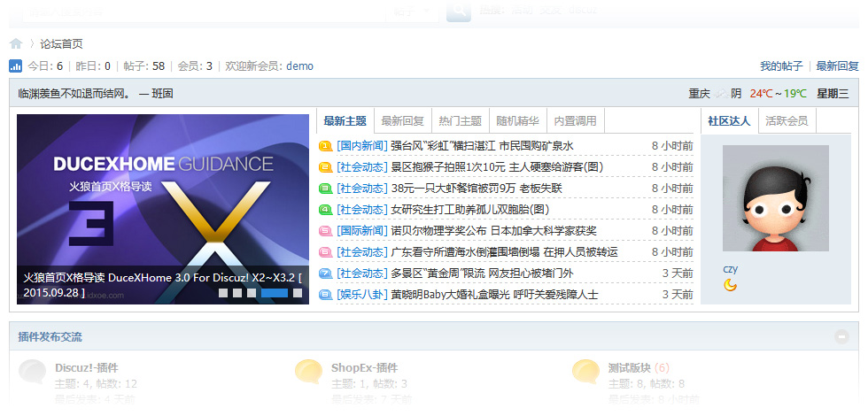Click the new member demo link
Screen dimensions: 868x416
(x=299, y=66)
